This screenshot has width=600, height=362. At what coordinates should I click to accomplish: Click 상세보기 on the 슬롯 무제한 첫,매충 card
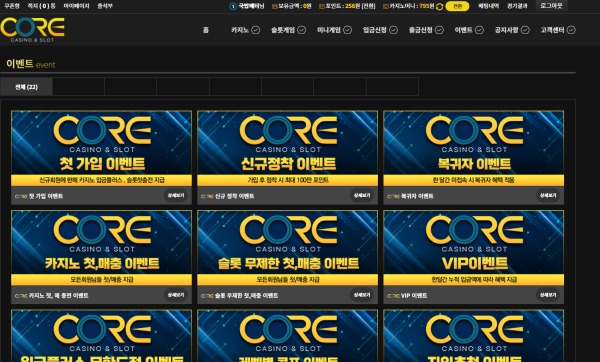point(362,295)
